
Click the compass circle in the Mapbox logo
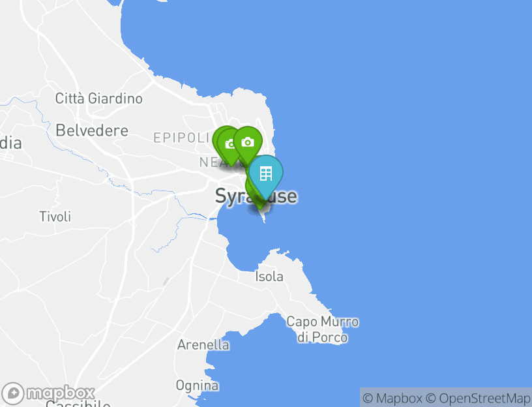[13, 393]
